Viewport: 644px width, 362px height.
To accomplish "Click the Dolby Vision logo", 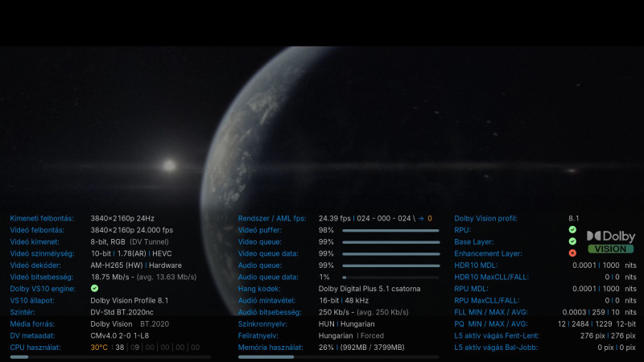I will click(611, 242).
